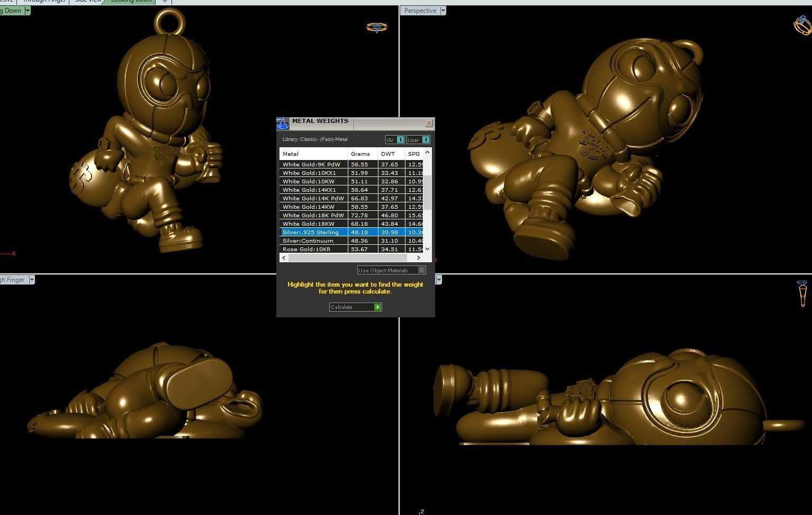The image size is (812, 515).
Task: Close the Metal Weights dialog
Action: tap(429, 123)
